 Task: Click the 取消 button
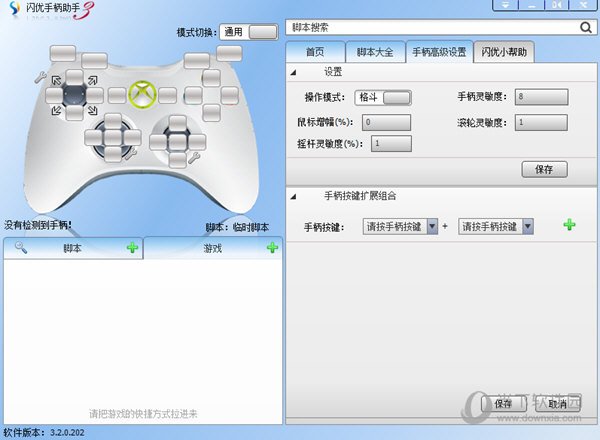558,404
